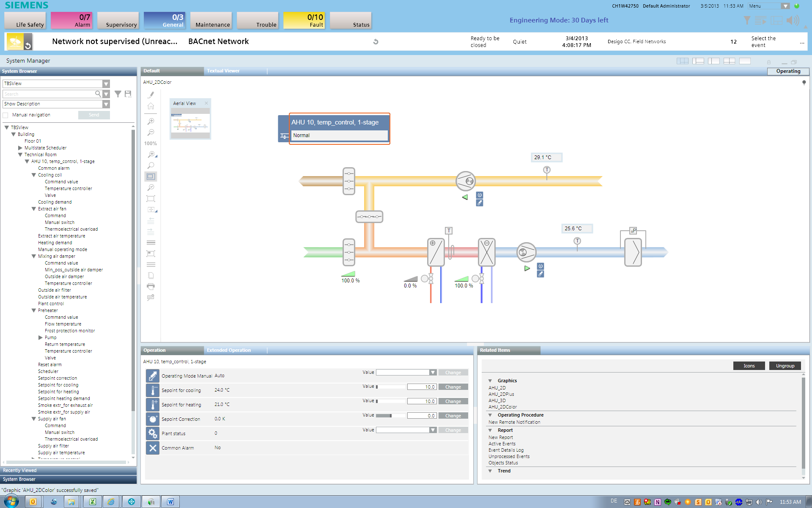Click the Setpoint Correction slider
The height and width of the screenshot is (508, 812).
point(391,416)
